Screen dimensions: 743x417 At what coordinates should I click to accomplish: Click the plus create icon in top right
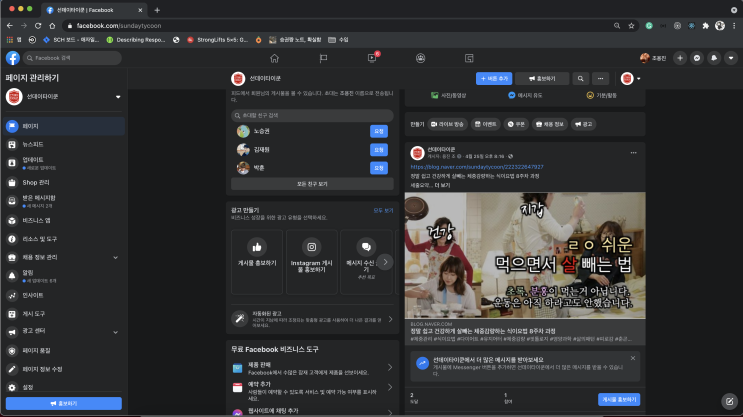[680, 58]
